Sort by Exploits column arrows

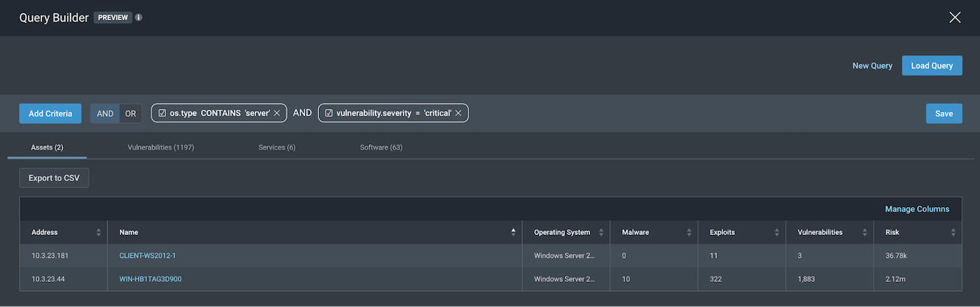point(777,232)
